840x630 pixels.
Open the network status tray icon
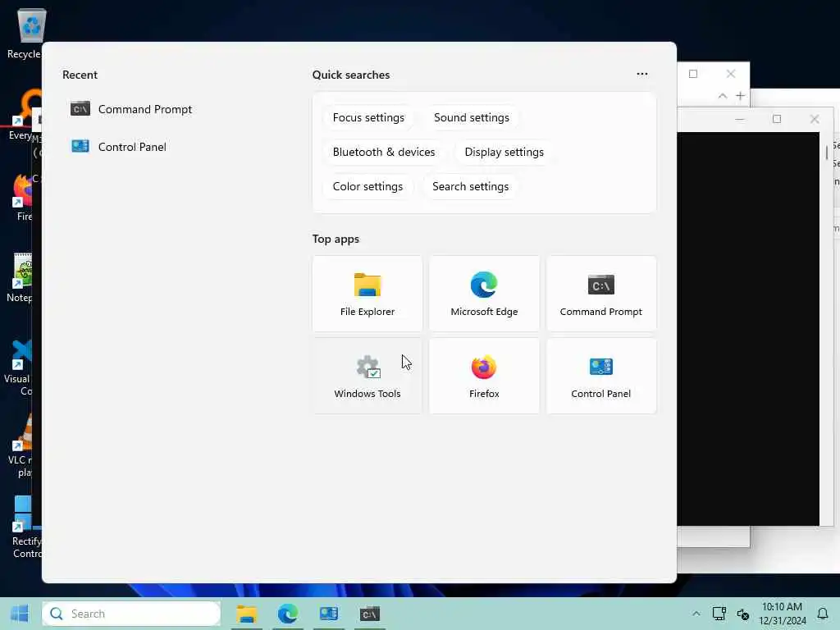(719, 614)
